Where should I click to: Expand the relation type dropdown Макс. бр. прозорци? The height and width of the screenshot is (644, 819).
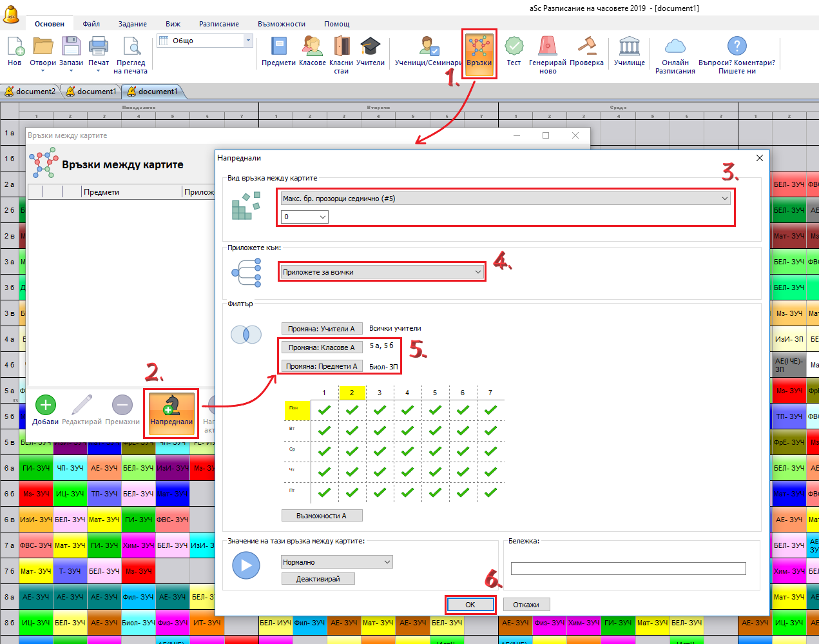pos(505,199)
